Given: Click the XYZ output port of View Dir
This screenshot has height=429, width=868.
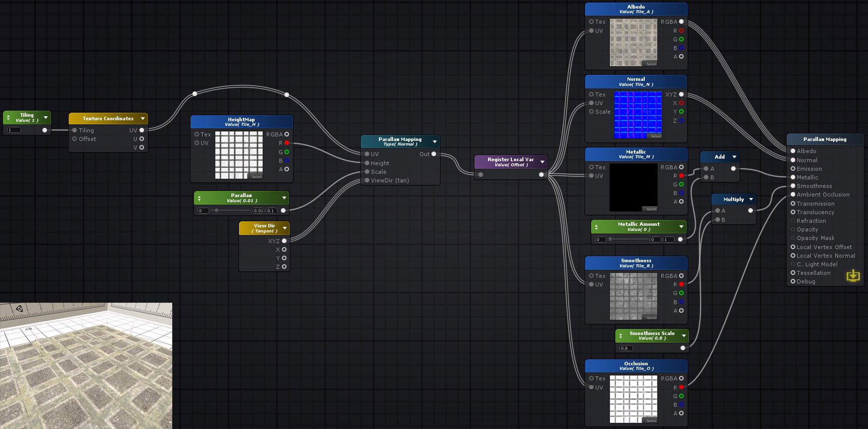Looking at the screenshot, I should pos(284,241).
